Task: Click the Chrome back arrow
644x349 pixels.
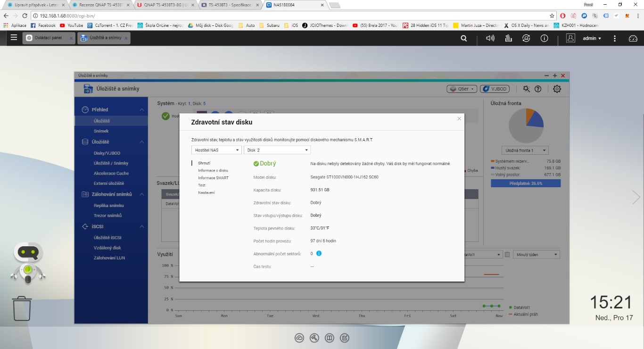Action: [x=6, y=16]
